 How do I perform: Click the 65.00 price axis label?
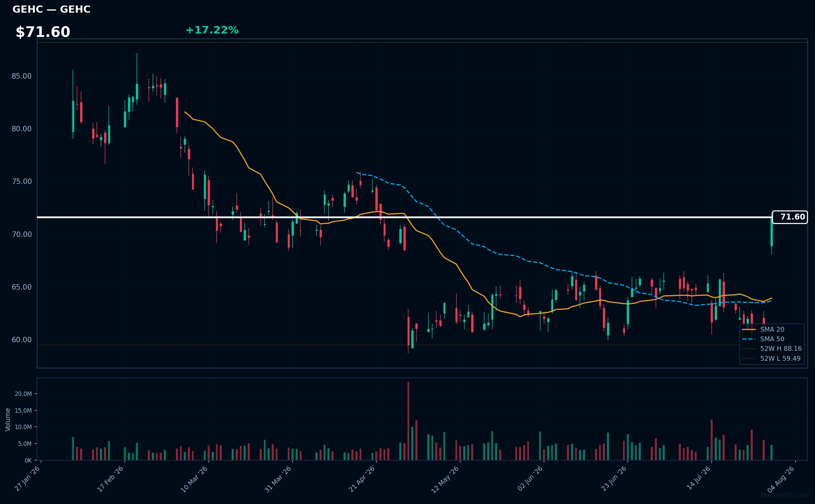22,287
